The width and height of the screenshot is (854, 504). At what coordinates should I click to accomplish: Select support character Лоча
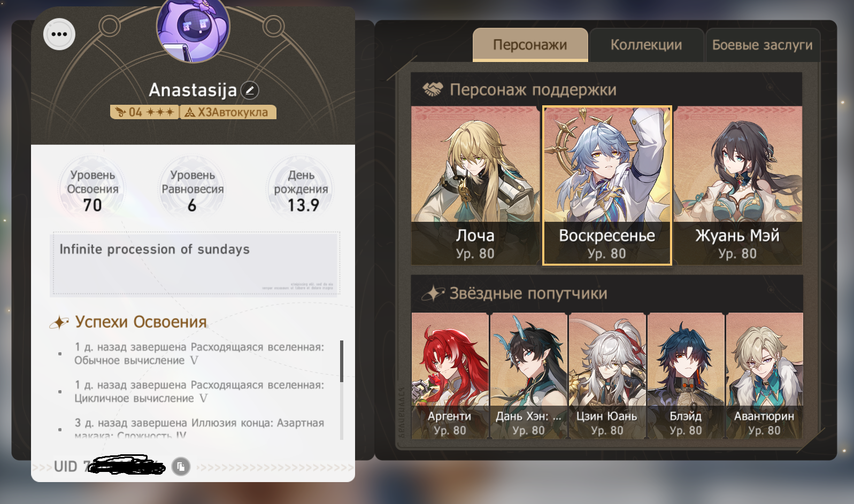(x=475, y=185)
